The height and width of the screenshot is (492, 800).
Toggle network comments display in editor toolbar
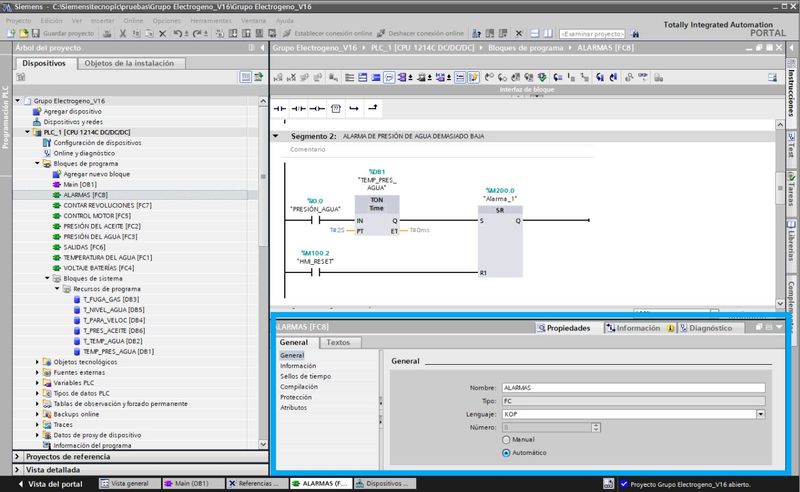click(389, 78)
